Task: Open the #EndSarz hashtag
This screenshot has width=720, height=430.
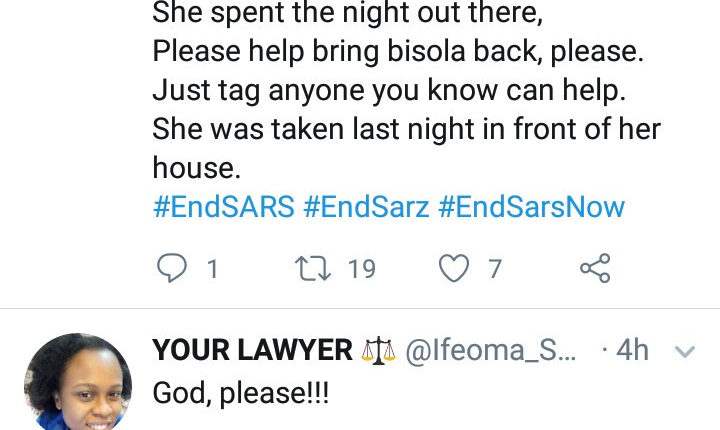Action: pyautogui.click(x=366, y=207)
